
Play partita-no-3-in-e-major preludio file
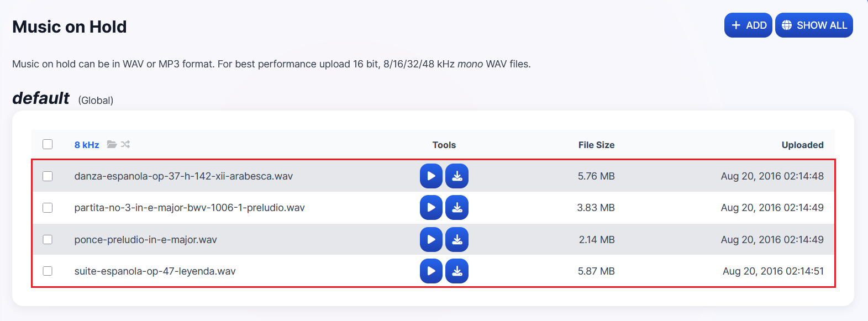coord(431,208)
